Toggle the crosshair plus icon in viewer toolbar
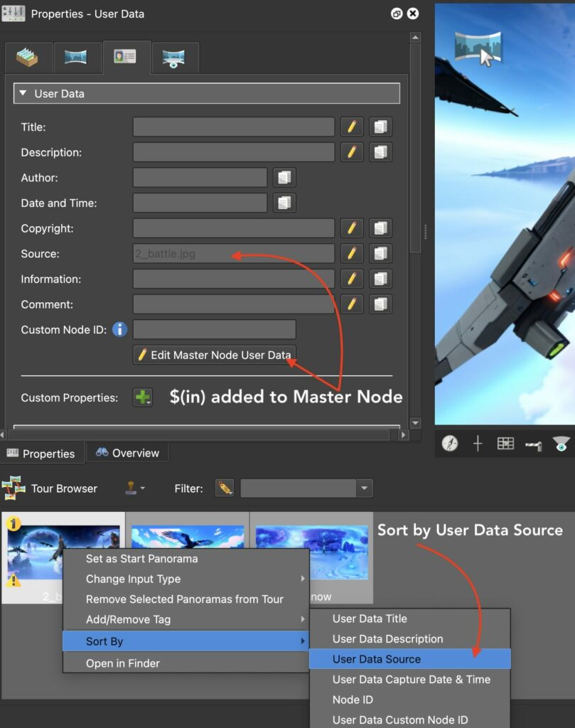 point(478,444)
